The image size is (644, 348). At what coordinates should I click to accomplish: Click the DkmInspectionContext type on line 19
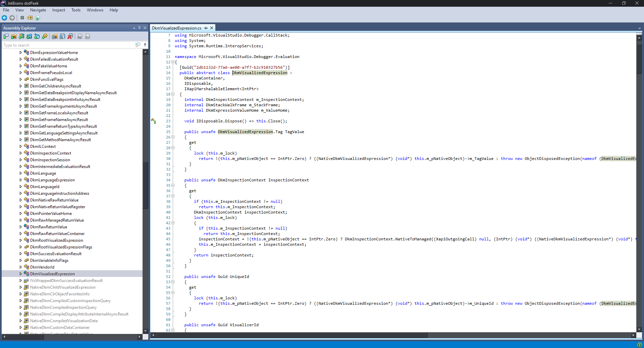click(230, 100)
